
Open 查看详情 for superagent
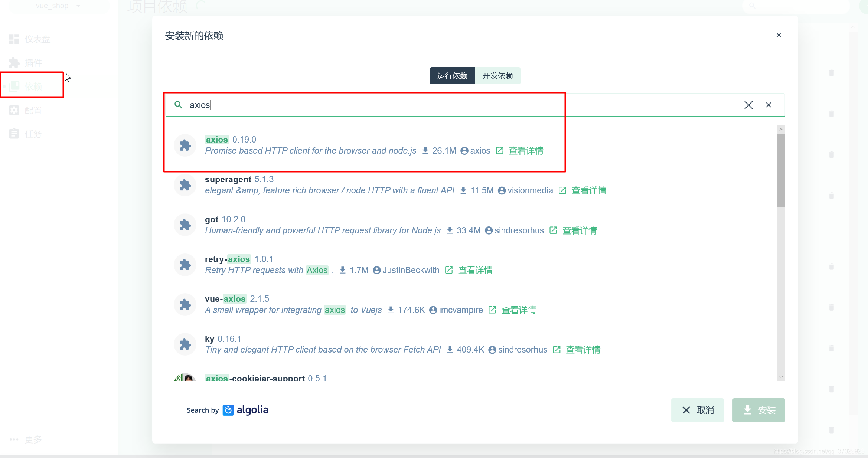[588, 190]
